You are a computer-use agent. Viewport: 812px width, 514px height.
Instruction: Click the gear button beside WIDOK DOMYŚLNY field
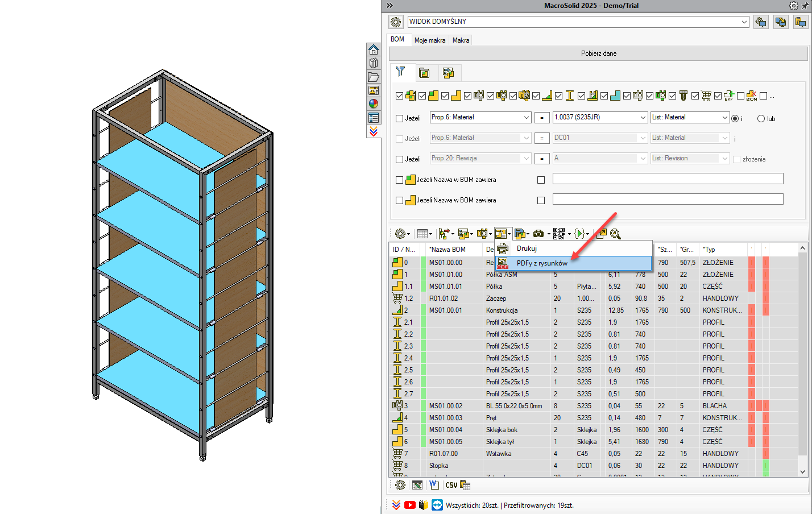click(396, 22)
